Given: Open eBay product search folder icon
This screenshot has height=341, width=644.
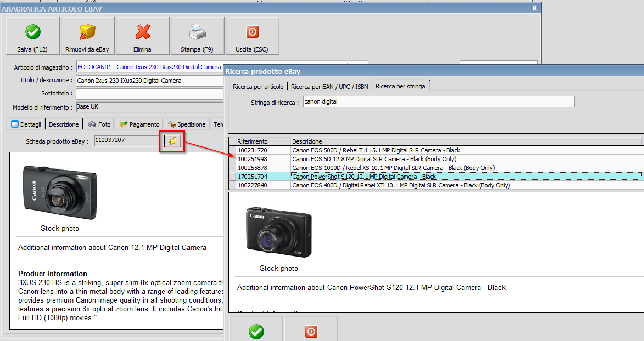Looking at the screenshot, I should (172, 141).
